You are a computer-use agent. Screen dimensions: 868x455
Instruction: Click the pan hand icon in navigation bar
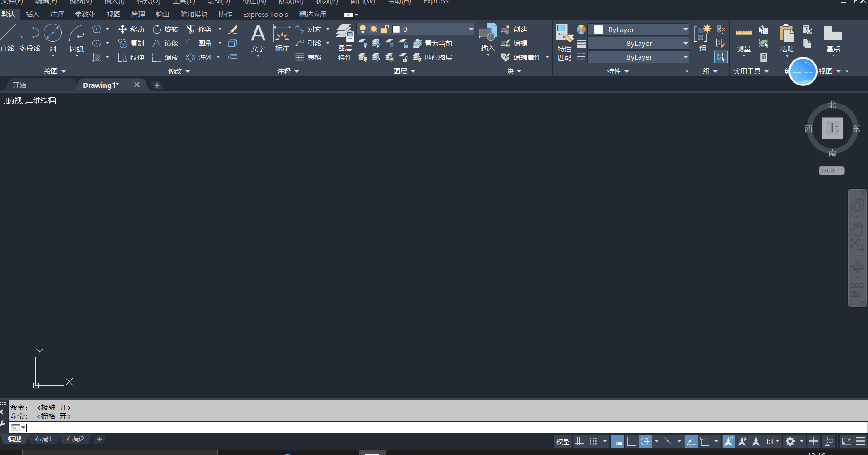tap(857, 228)
